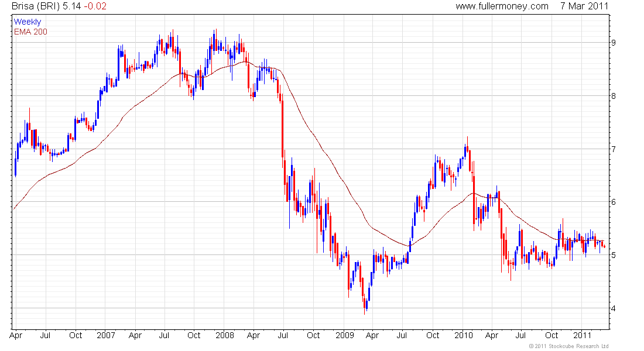Click the 2010 year label on the axis
Image resolution: width=644 pixels, height=351 pixels.
tap(464, 335)
